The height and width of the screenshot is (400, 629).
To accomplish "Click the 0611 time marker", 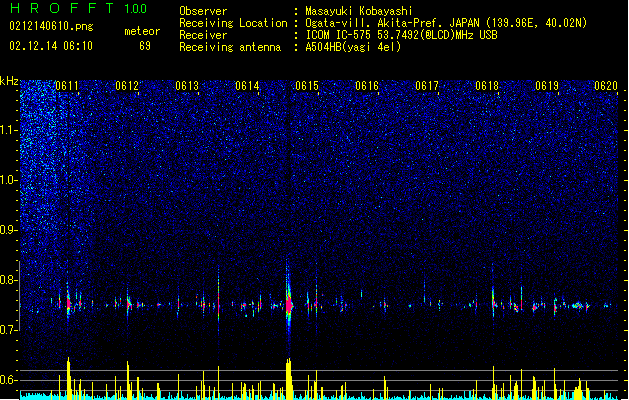I will pyautogui.click(x=67, y=86).
